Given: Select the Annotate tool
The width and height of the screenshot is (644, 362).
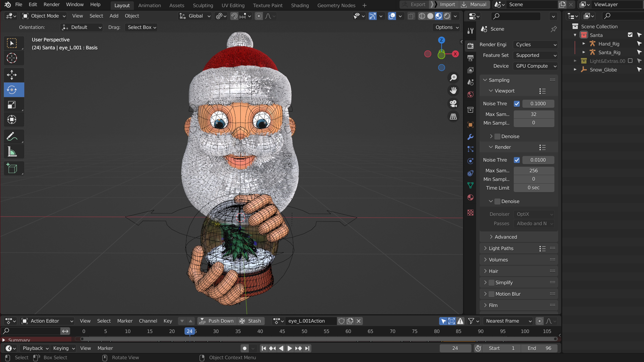Looking at the screenshot, I should pyautogui.click(x=12, y=136).
